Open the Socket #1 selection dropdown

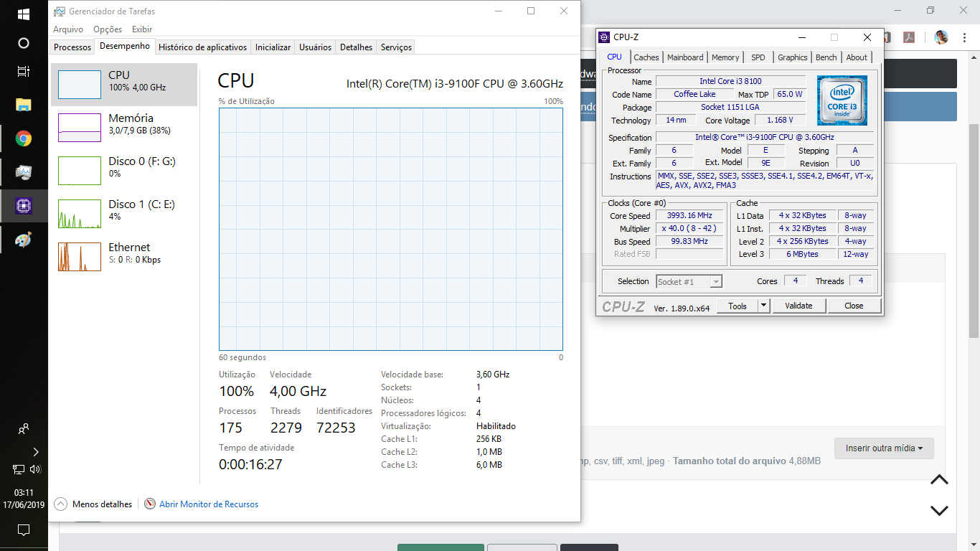pos(689,282)
